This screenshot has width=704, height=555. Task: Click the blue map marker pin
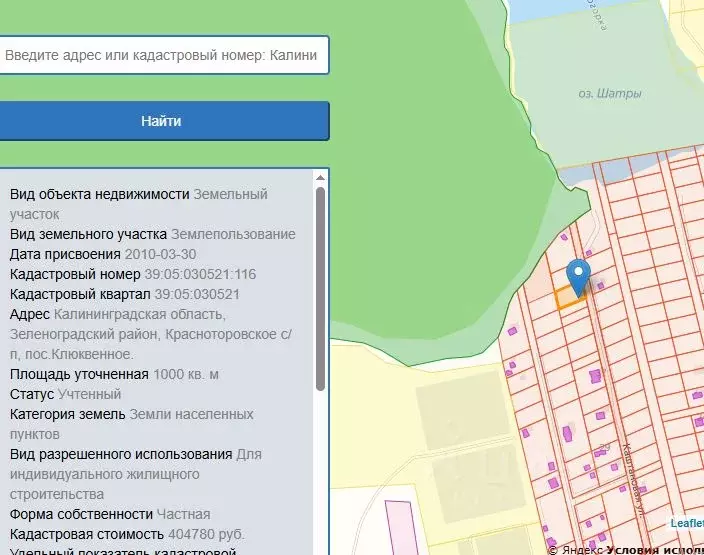578,278
